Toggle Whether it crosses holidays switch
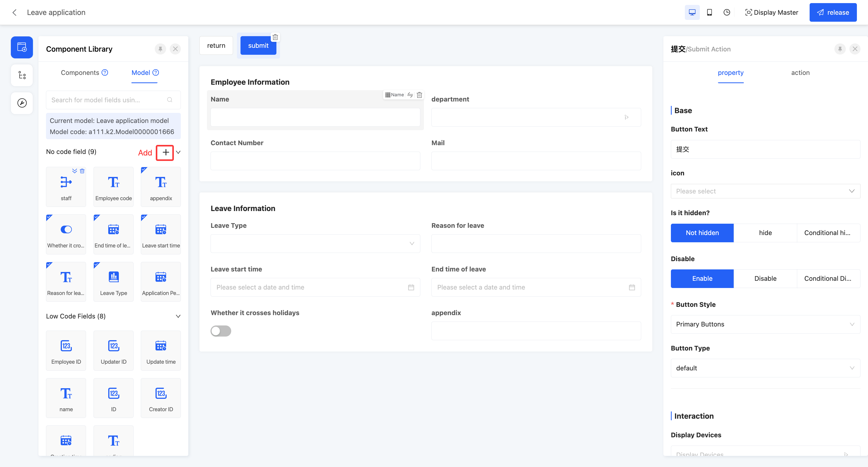 click(x=221, y=331)
